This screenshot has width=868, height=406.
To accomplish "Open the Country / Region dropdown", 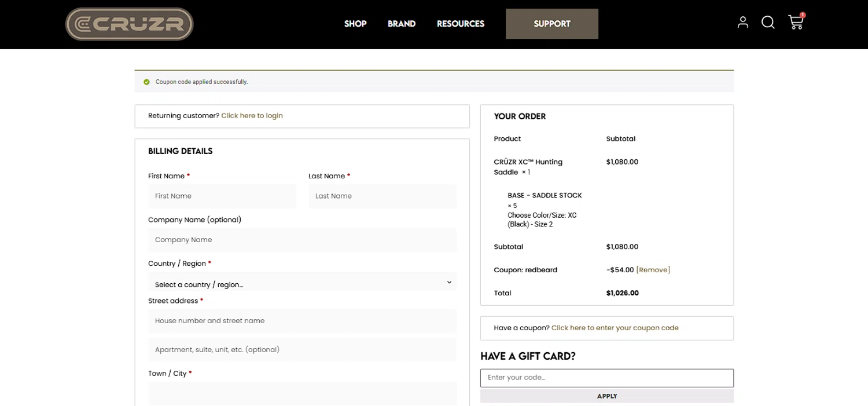I will pyautogui.click(x=302, y=282).
